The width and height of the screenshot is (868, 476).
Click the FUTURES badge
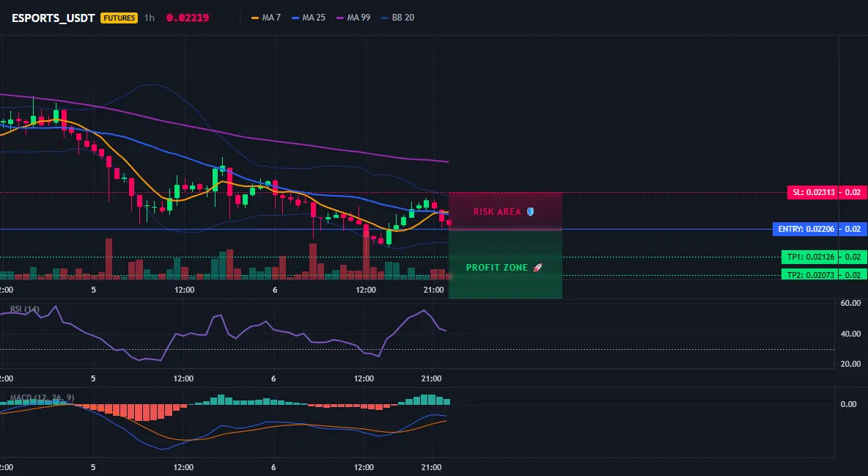(119, 18)
